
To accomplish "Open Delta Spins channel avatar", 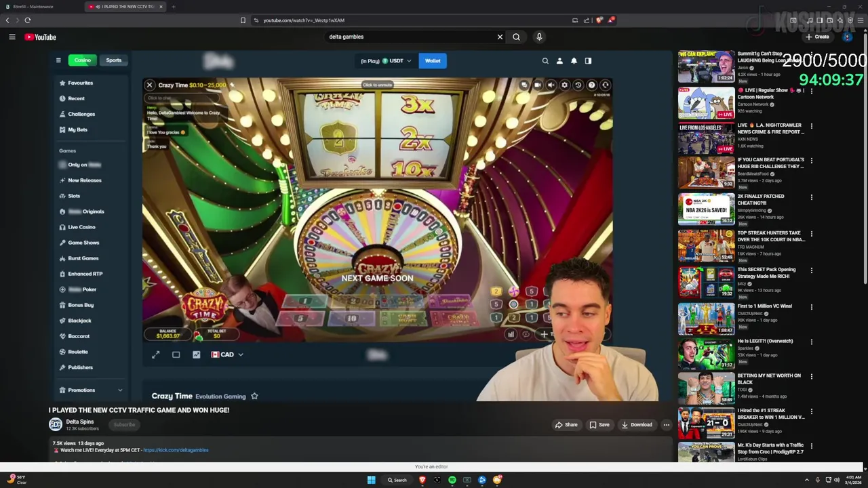I will point(56,424).
